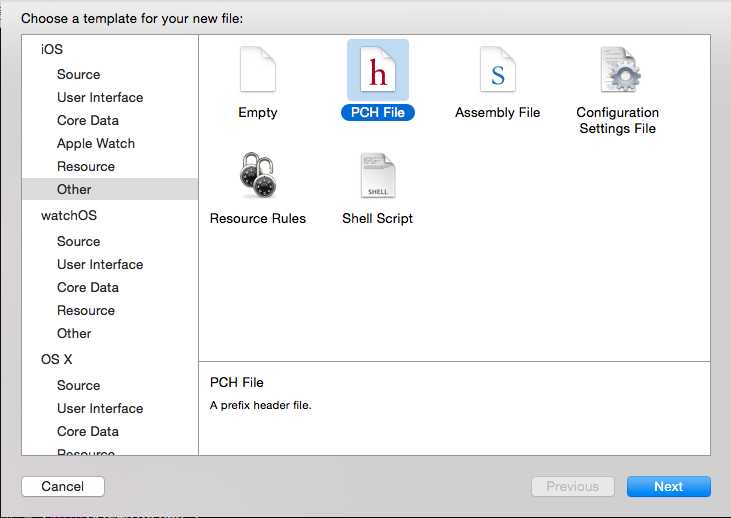The width and height of the screenshot is (731, 518).
Task: Select Source under watchOS
Action: [x=79, y=241]
